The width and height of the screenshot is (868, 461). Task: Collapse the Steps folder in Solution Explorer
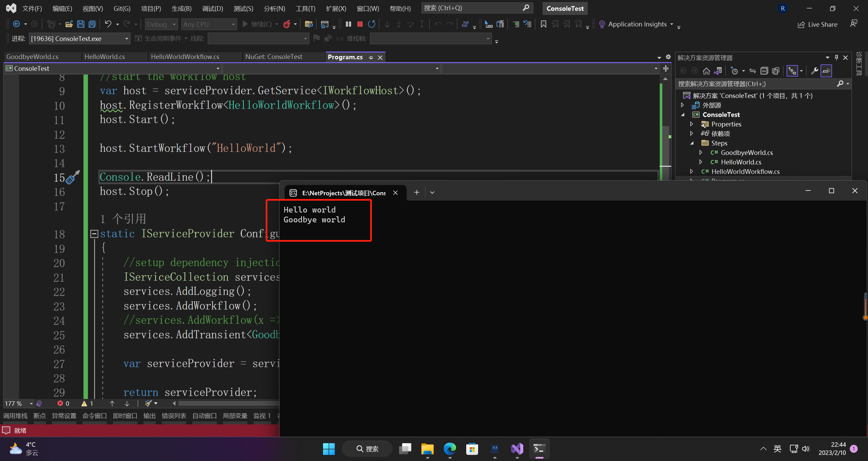[692, 143]
